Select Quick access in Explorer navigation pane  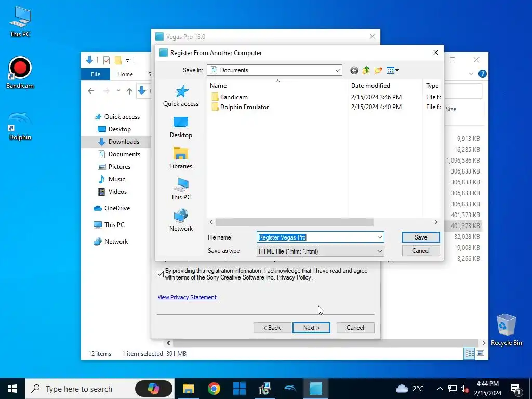pyautogui.click(x=117, y=117)
